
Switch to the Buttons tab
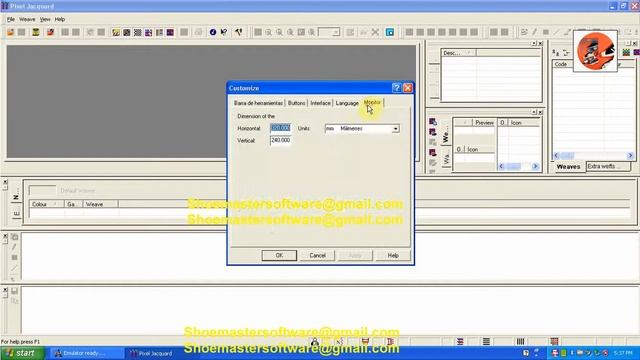pyautogui.click(x=296, y=103)
